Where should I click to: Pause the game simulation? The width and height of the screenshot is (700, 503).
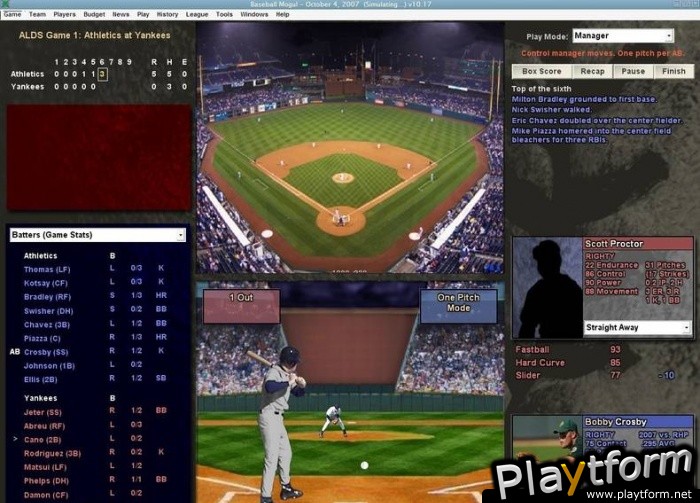[633, 71]
